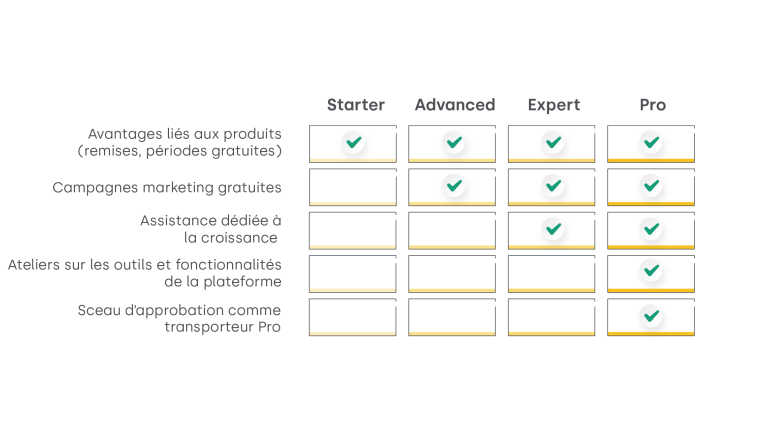The height and width of the screenshot is (432, 768).
Task: Click the empty Starter cell for Ateliers row
Action: [x=353, y=274]
